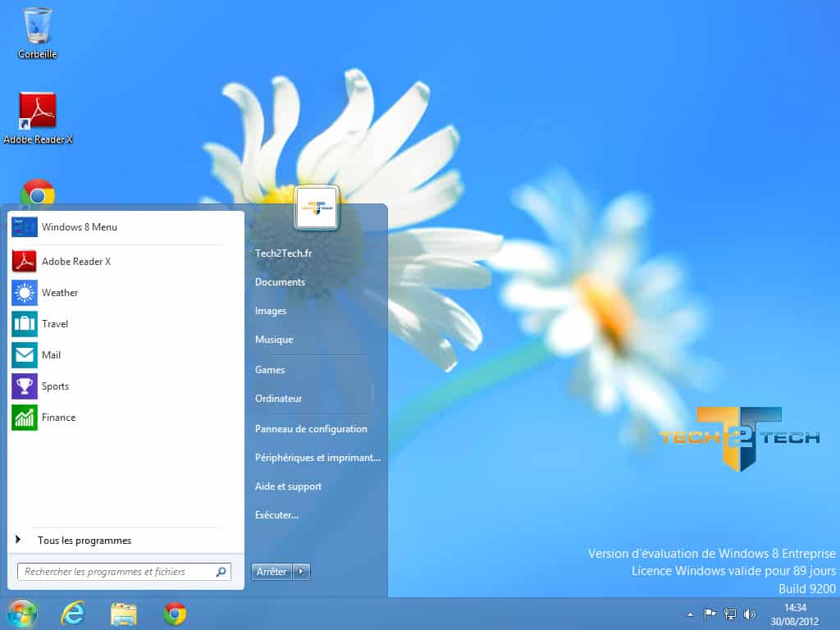Click the Sports trophy icon

pyautogui.click(x=25, y=386)
